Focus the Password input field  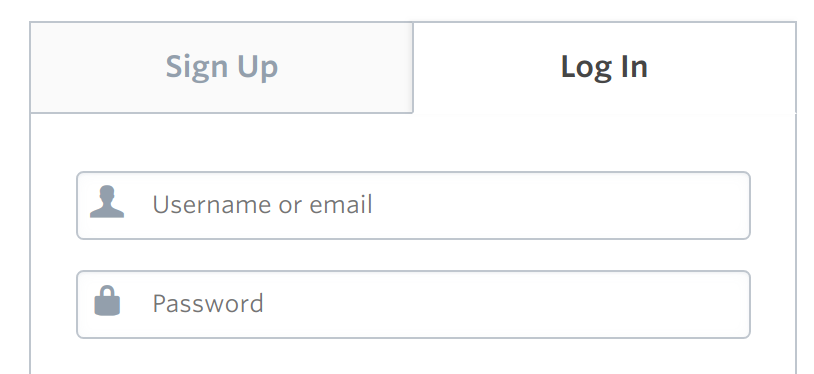(413, 304)
